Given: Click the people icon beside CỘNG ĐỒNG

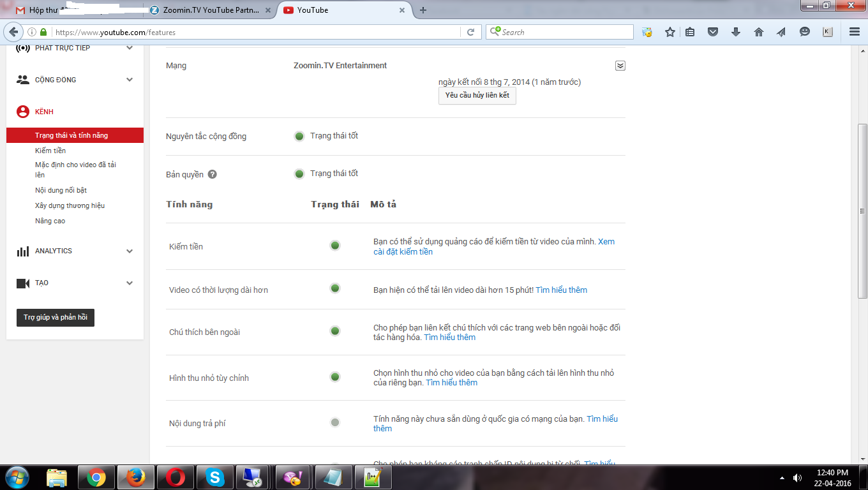Looking at the screenshot, I should 23,80.
